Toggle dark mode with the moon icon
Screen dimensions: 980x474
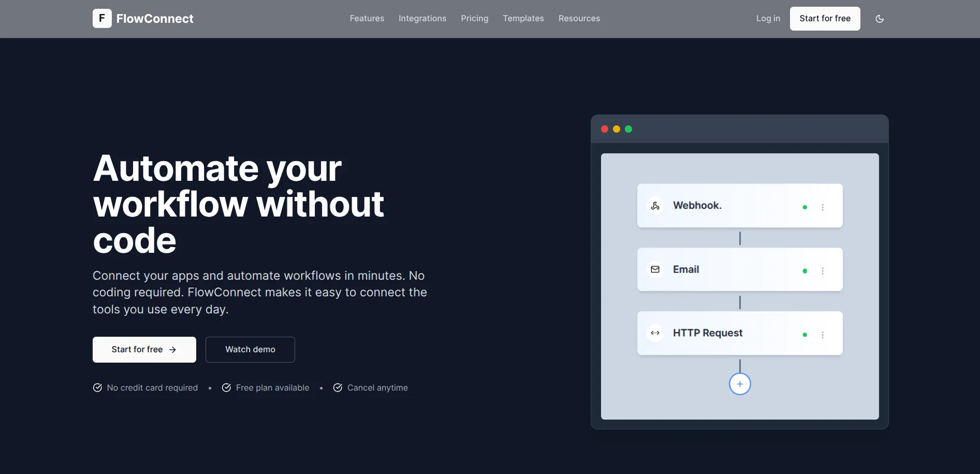[x=879, y=19]
